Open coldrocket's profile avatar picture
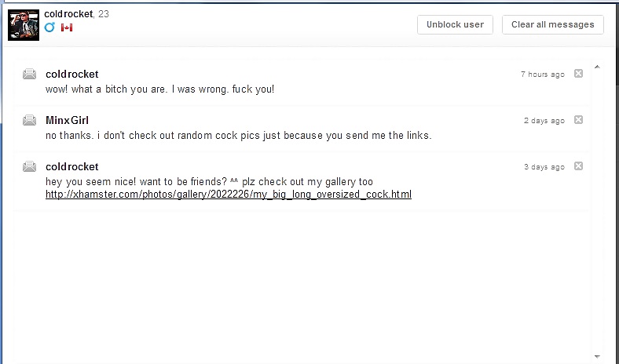 point(24,25)
